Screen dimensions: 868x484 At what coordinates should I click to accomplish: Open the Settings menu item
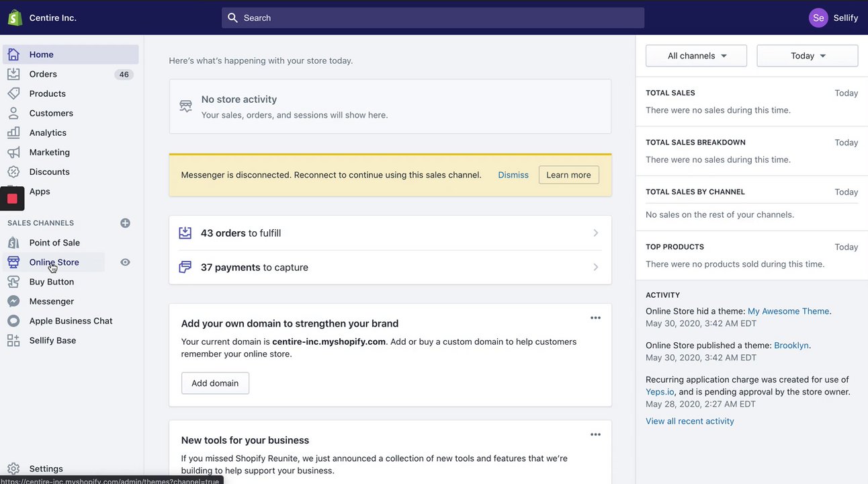pyautogui.click(x=46, y=469)
